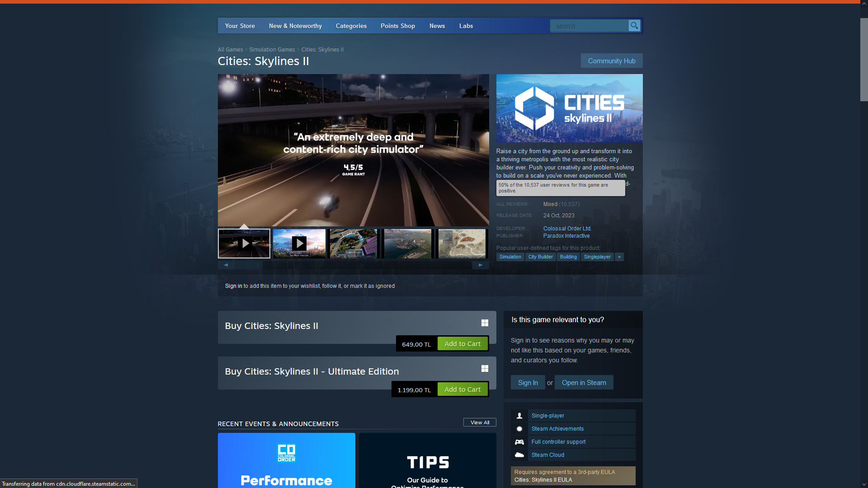Click into the store search field
The height and width of the screenshot is (488, 868).
[x=589, y=26]
